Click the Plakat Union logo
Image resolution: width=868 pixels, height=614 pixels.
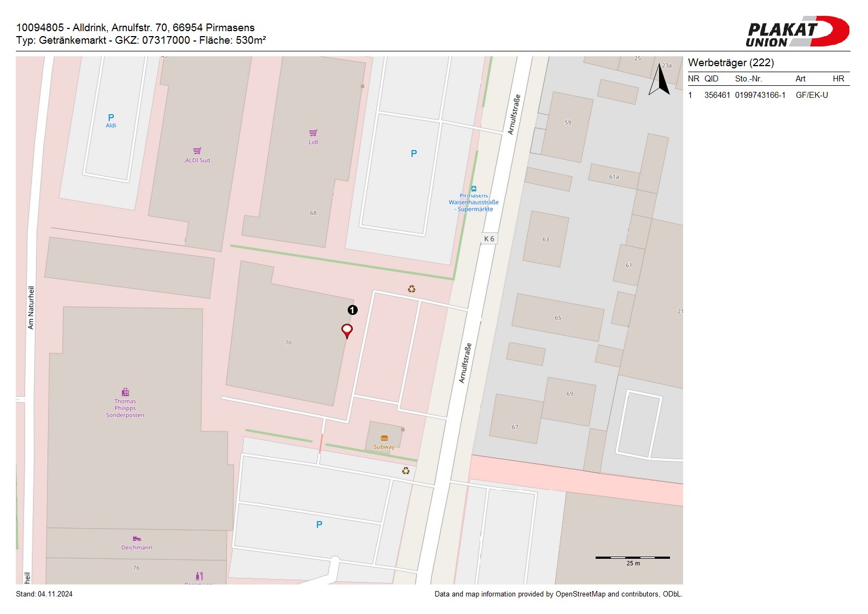797,32
